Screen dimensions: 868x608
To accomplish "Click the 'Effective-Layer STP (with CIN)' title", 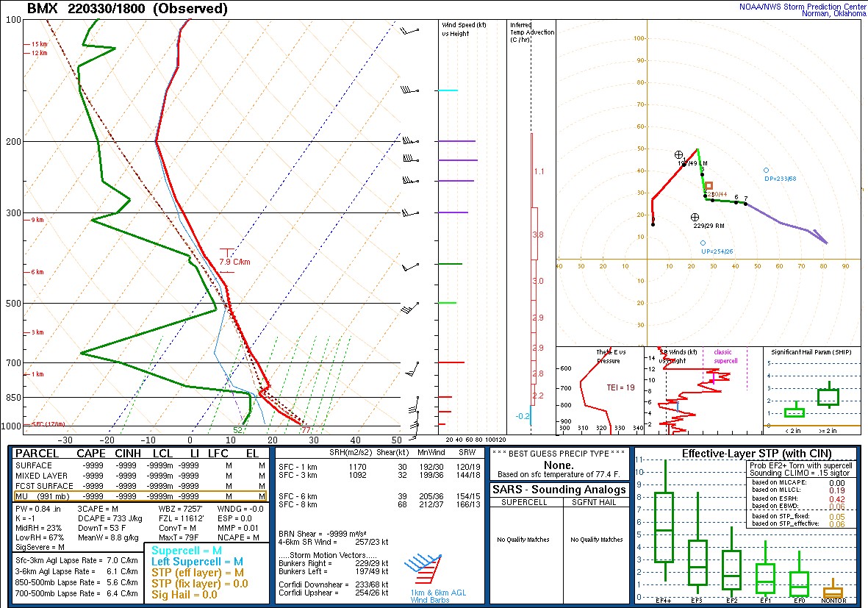I will [757, 454].
